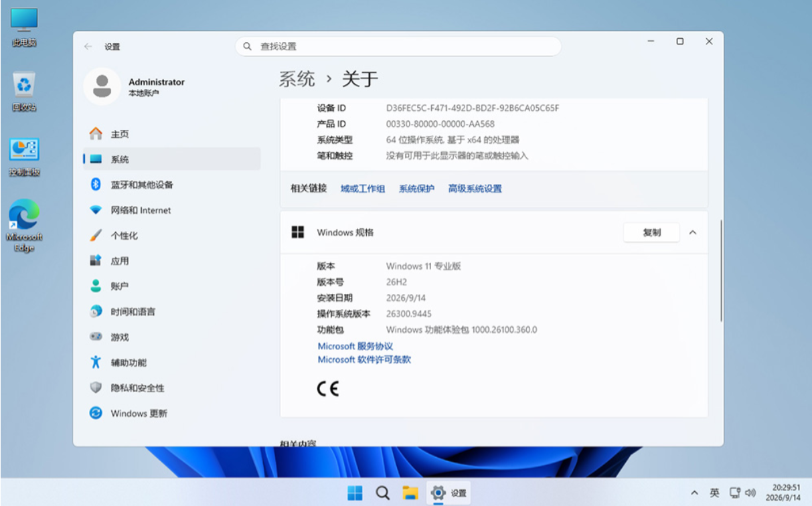Click the 功能包 value text
Viewport: 812px width, 506px height.
pyautogui.click(x=462, y=330)
